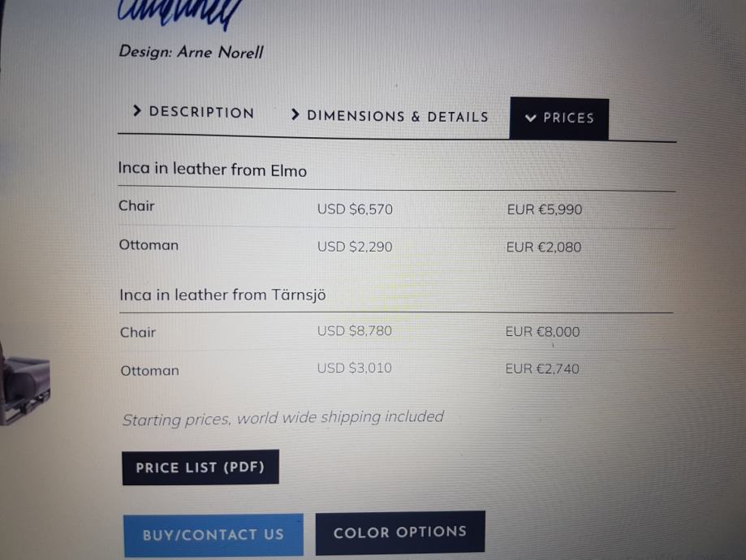Click the chevron next to DIMENSIONS & DETAILS
Viewport: 746px width, 560px height.
point(295,115)
